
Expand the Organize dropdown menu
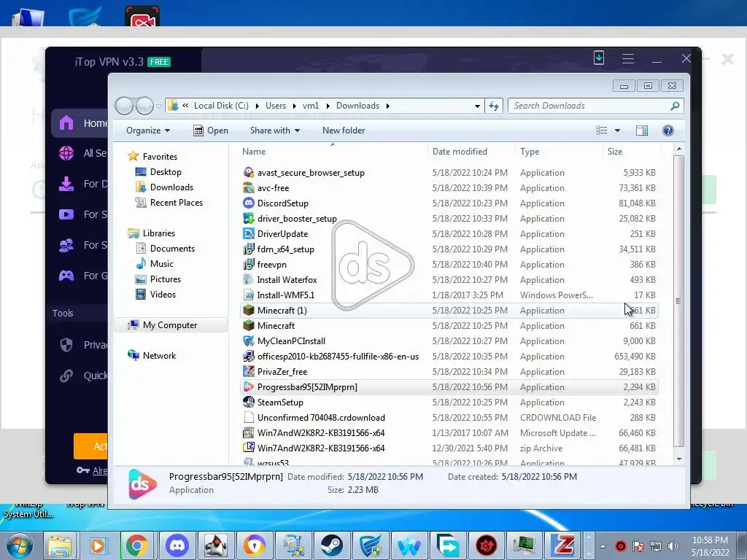coord(147,131)
